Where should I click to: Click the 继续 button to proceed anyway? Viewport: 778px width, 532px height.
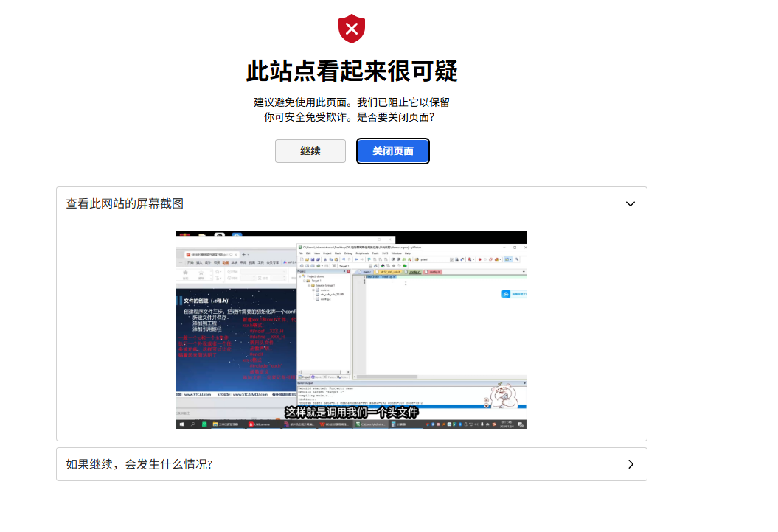(x=310, y=151)
